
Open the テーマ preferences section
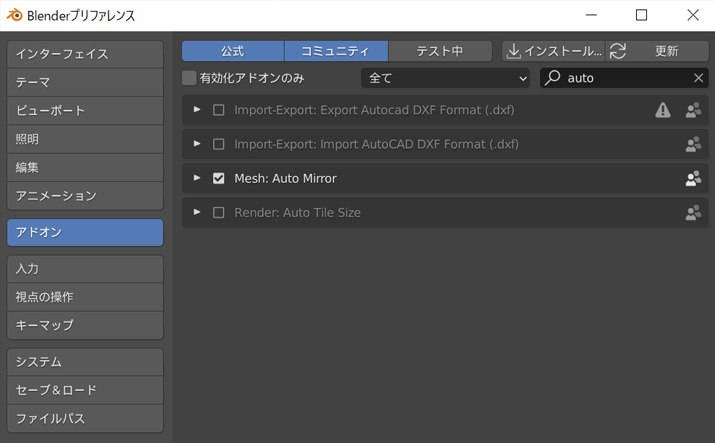click(85, 82)
